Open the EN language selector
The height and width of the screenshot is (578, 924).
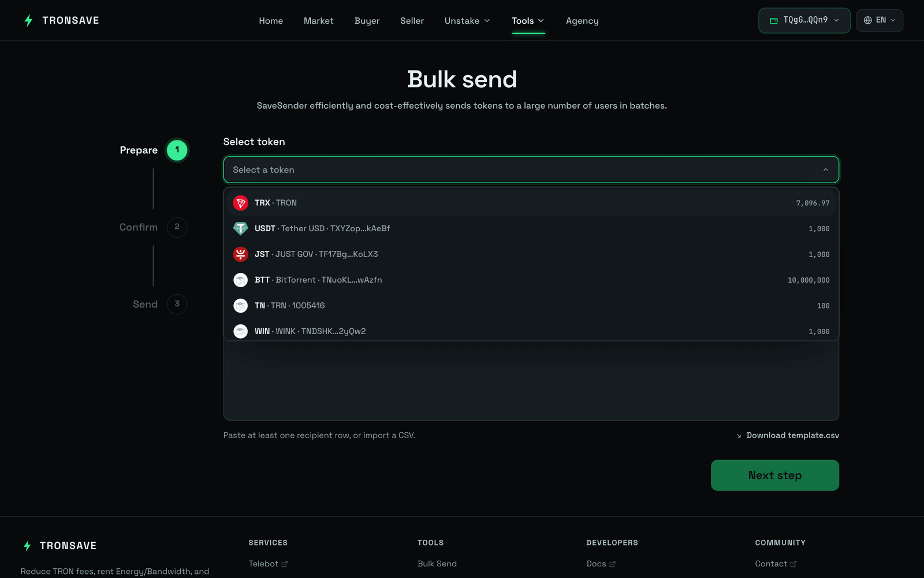pyautogui.click(x=880, y=20)
